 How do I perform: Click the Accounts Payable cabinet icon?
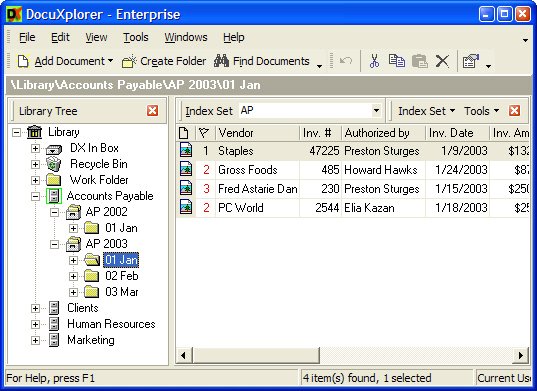54,196
